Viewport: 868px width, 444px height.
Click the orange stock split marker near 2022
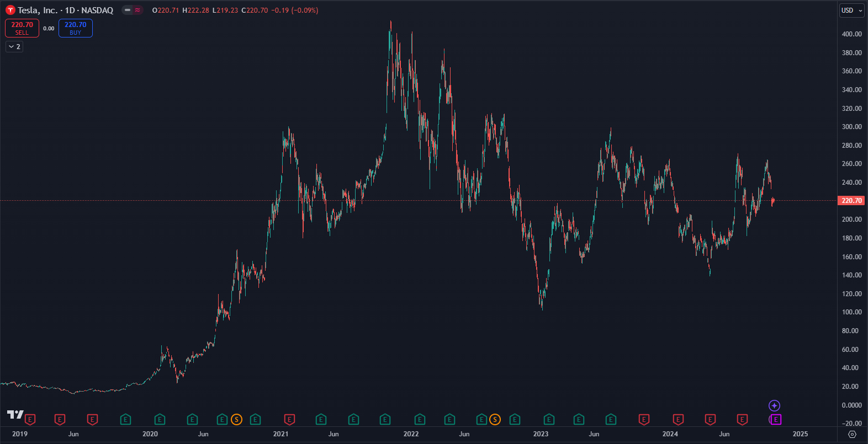click(x=495, y=420)
